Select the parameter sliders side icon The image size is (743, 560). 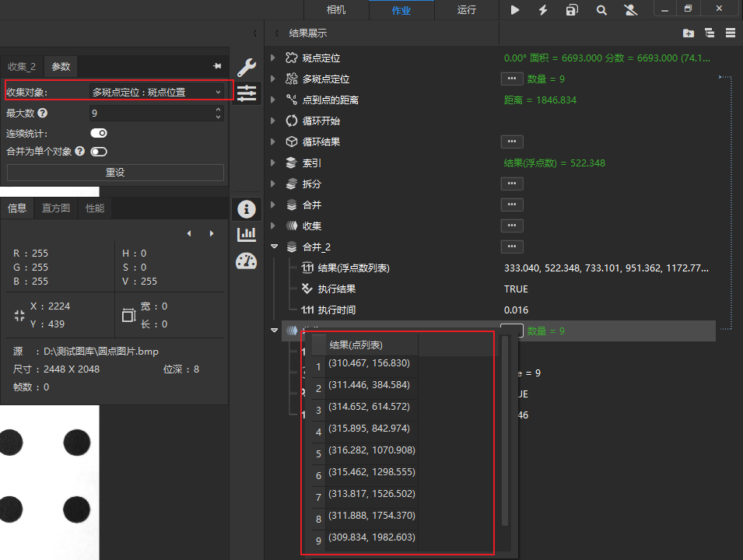247,93
